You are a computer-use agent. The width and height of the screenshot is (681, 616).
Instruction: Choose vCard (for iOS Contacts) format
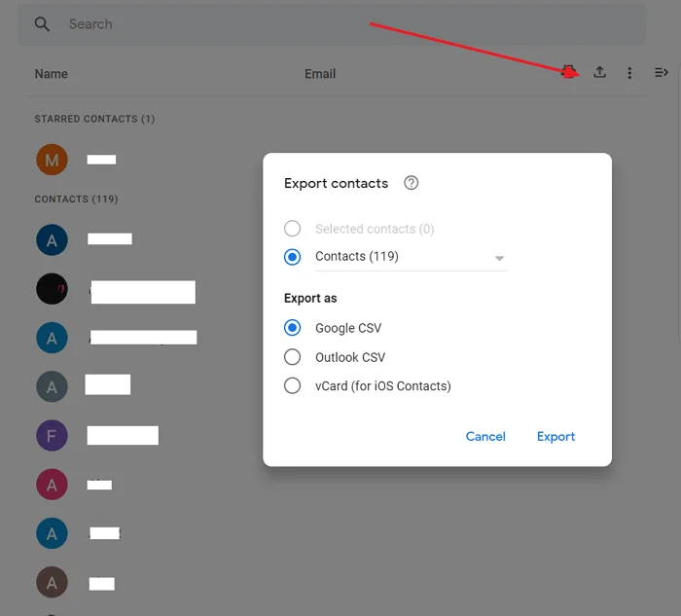(292, 385)
